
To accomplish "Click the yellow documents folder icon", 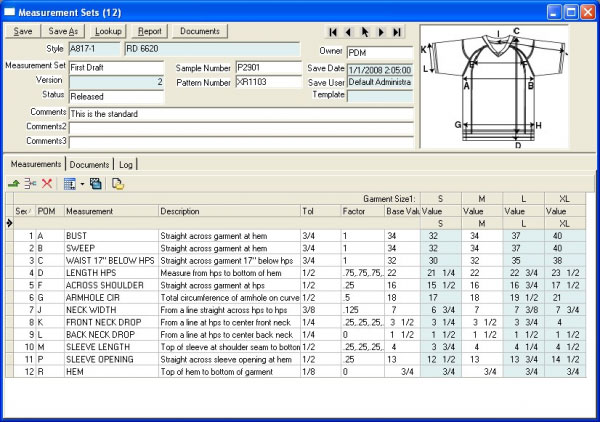I will tap(118, 184).
